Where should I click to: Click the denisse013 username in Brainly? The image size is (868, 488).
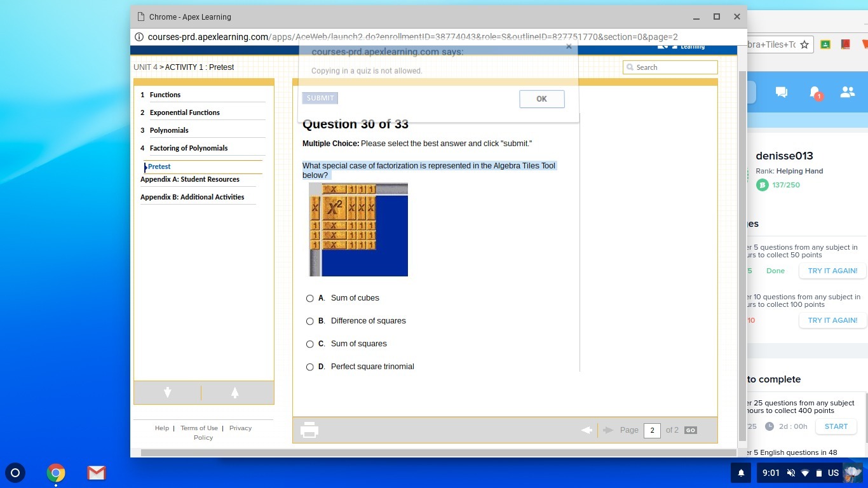[784, 156]
